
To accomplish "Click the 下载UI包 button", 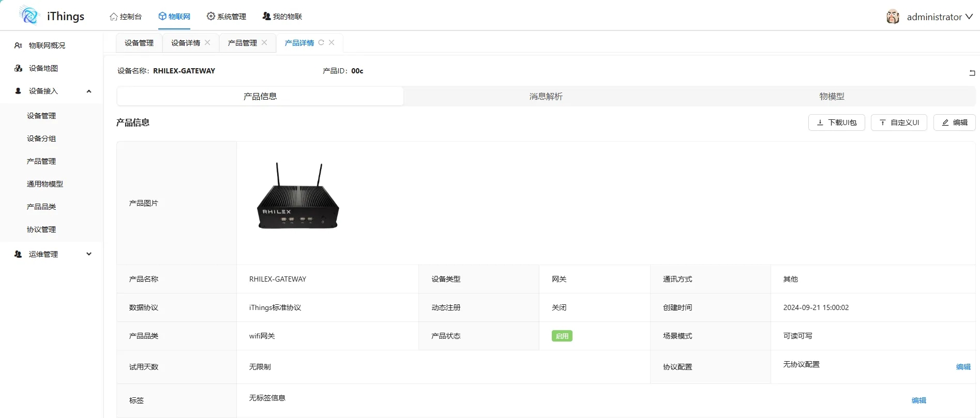I will [x=836, y=122].
